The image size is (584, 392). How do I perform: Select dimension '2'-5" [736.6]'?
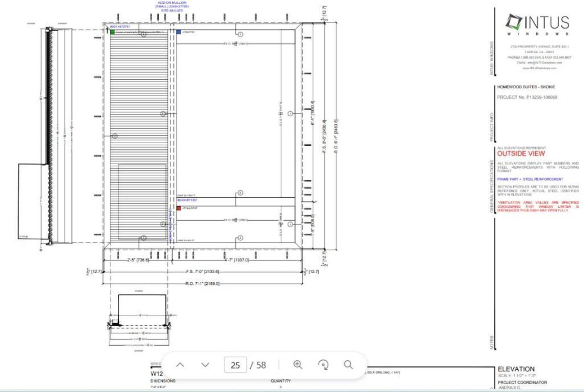pyautogui.click(x=138, y=260)
